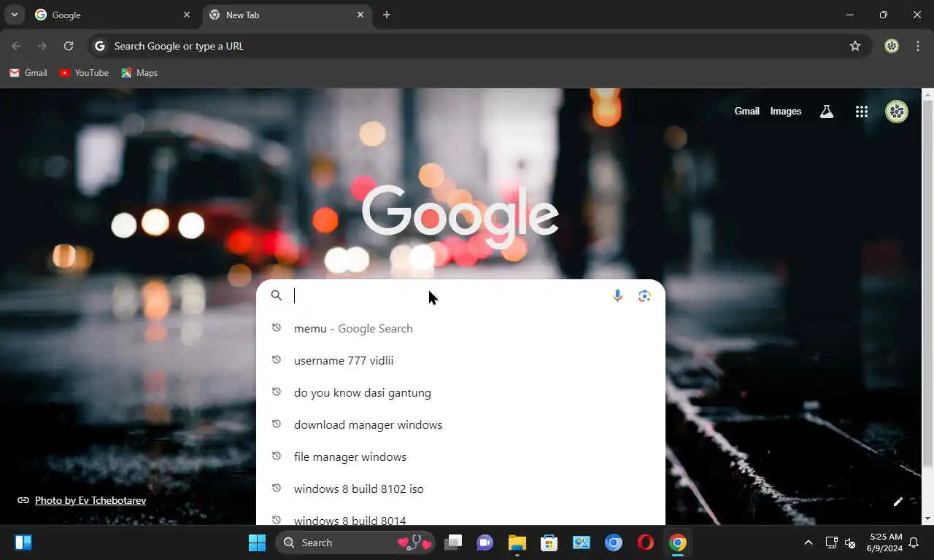
Task: Customize this page with the pencil icon
Action: 898,501
